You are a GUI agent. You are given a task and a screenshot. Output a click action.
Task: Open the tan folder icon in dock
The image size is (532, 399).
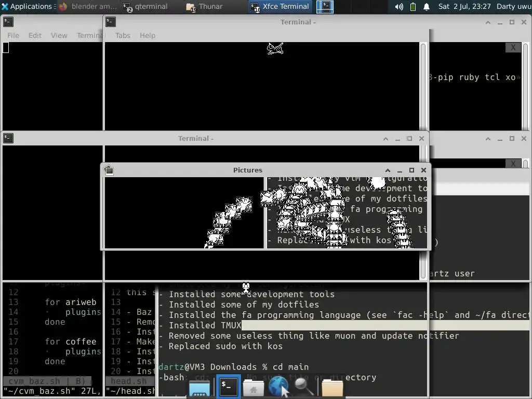click(332, 387)
